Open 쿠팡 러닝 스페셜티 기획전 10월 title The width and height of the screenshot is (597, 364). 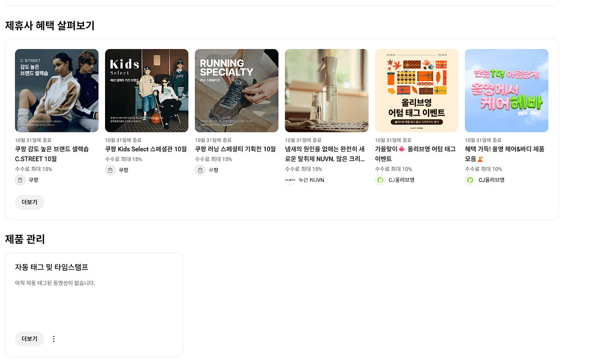tap(235, 149)
